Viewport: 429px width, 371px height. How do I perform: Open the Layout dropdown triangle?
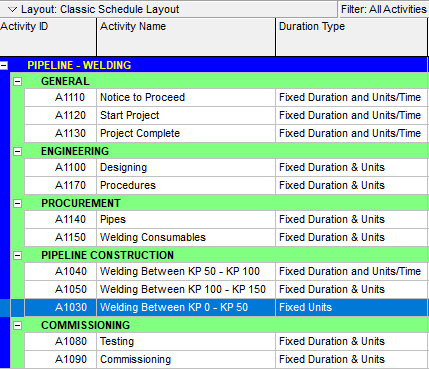point(12,9)
